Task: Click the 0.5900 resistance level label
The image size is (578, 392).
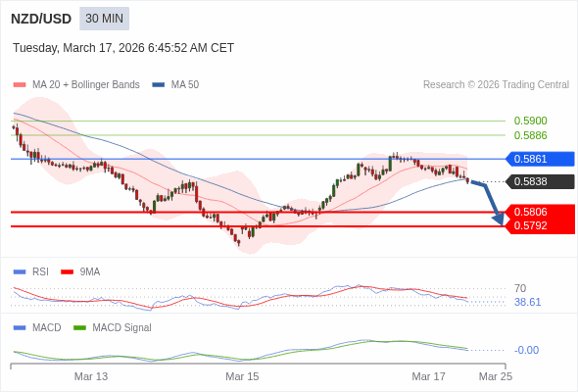Action: pyautogui.click(x=530, y=121)
